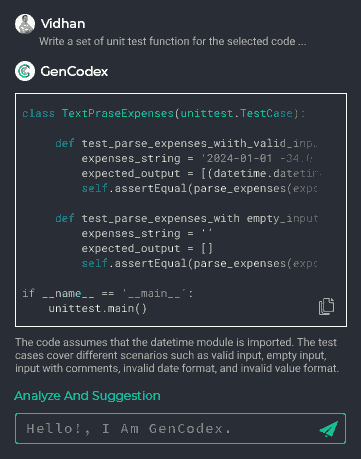Copy the generated code with the copy icon
Viewport: 361px width, 459px height.
pos(326,306)
